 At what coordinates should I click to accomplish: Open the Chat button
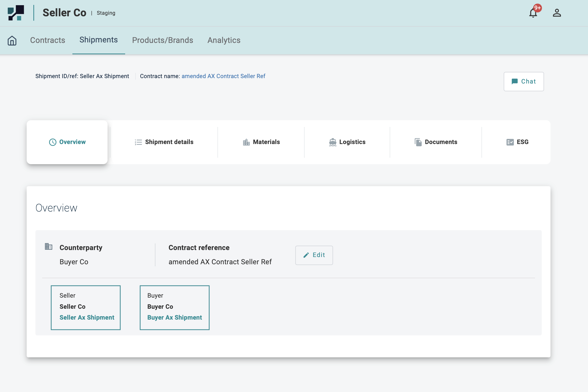pyautogui.click(x=524, y=81)
